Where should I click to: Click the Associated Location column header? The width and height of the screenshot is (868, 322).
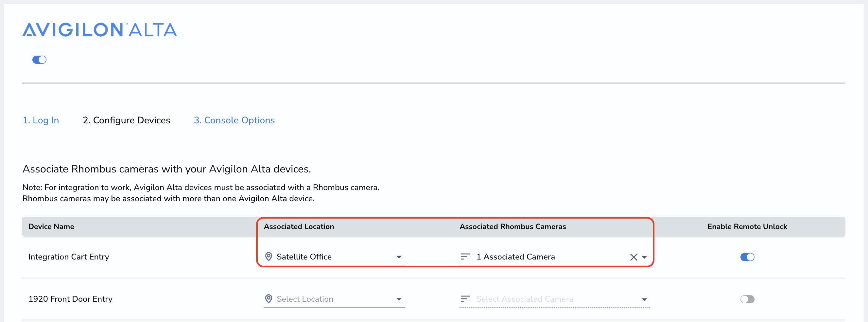(299, 226)
